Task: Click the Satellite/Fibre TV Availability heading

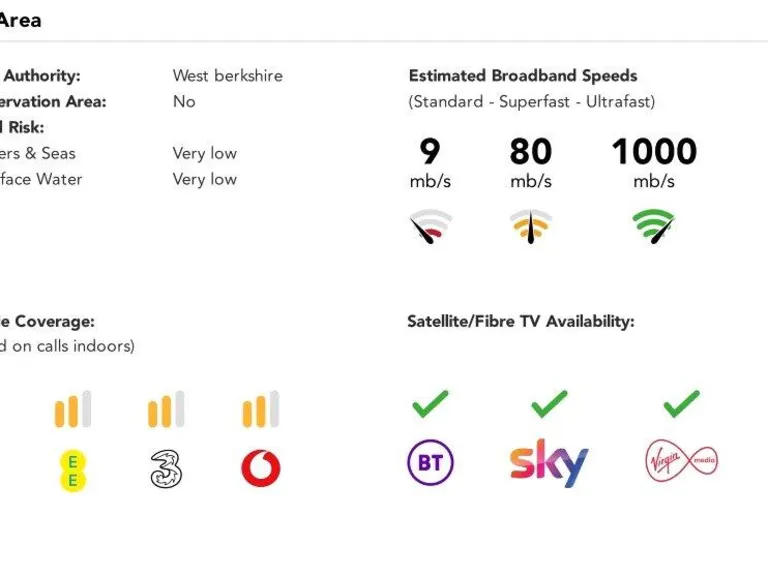Action: point(521,322)
